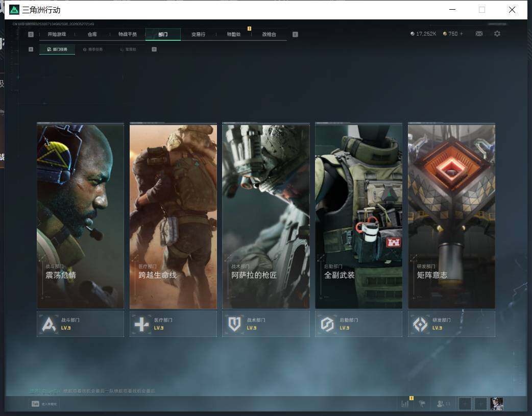This screenshot has width=532, height=416.
Task: Open the third sub-tab before the right key icon
Action: click(x=128, y=49)
